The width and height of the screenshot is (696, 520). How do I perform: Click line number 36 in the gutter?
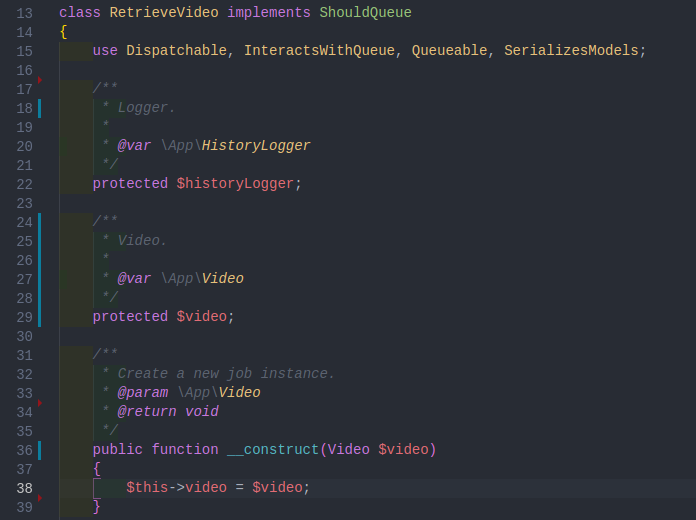(24, 450)
